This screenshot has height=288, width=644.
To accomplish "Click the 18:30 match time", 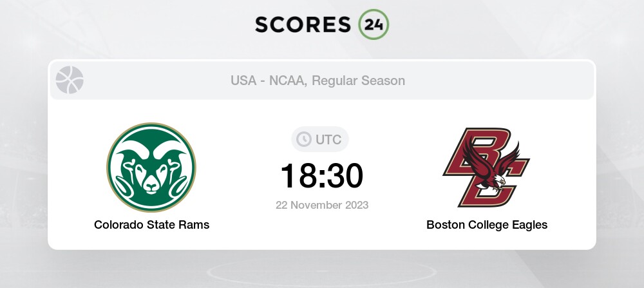I will [x=321, y=176].
